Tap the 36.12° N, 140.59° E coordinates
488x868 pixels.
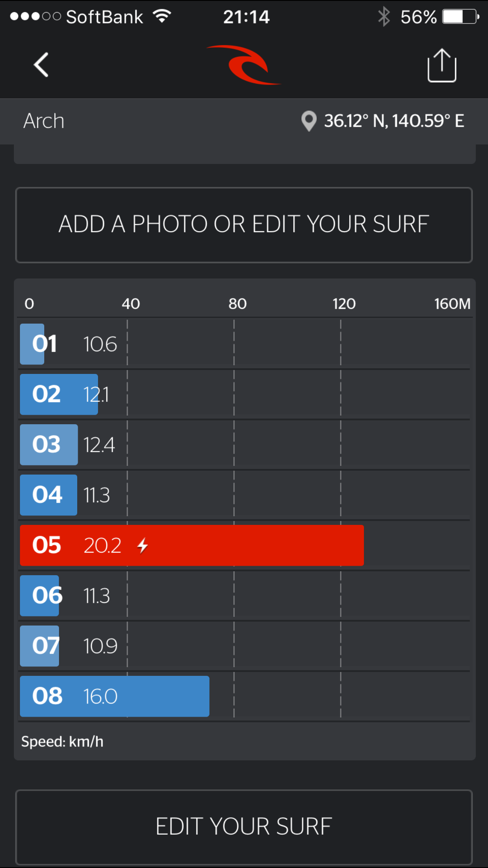394,121
